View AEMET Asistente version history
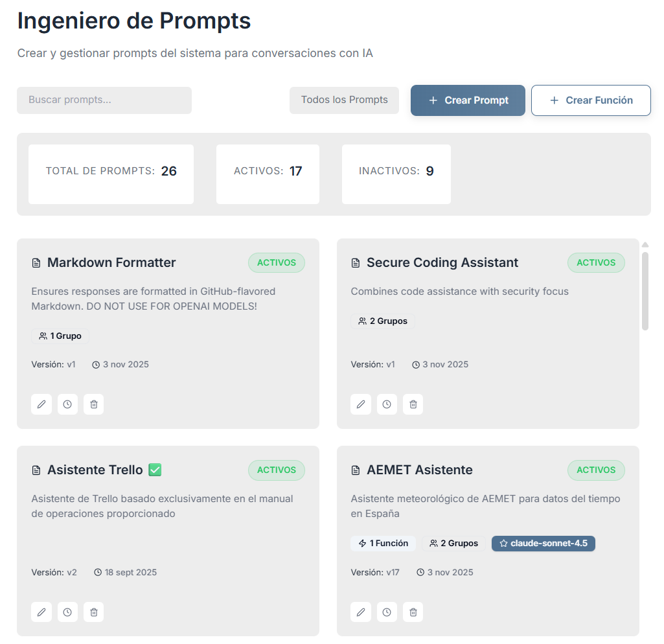The image size is (664, 644). coord(387,612)
